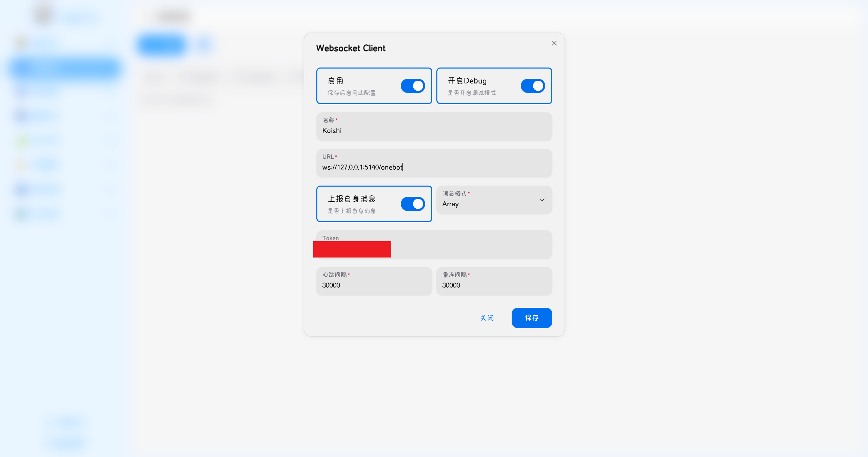Click the 名称 field containing Koishi
Screen dimensions: 868x457
[434, 131]
